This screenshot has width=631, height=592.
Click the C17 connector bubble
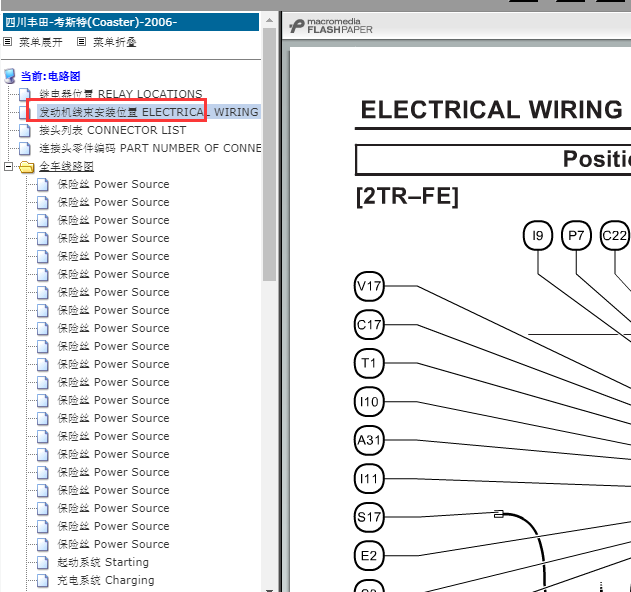pos(369,325)
